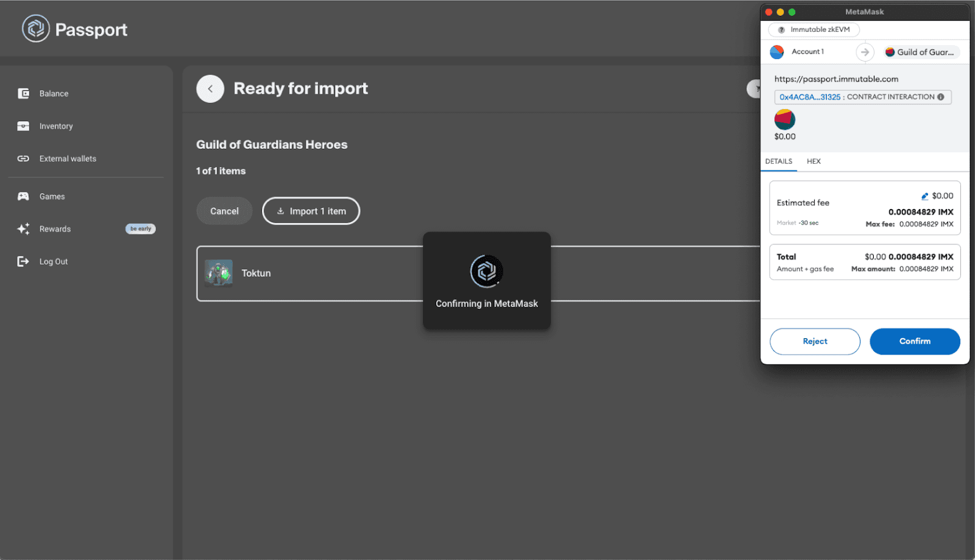Image resolution: width=975 pixels, height=560 pixels.
Task: Open Balance using the wallet icon
Action: point(23,93)
